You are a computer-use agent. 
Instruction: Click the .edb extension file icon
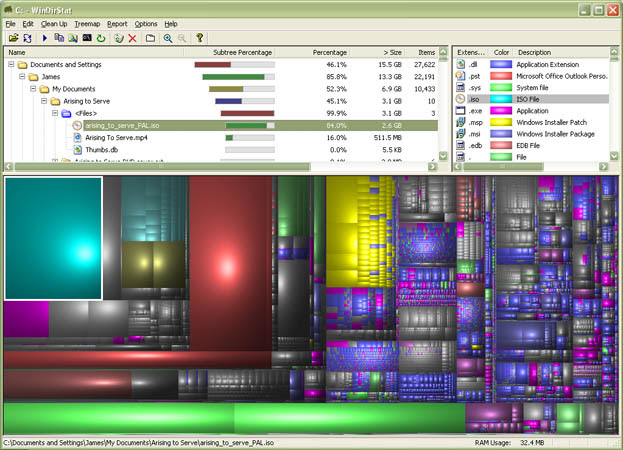click(x=460, y=145)
